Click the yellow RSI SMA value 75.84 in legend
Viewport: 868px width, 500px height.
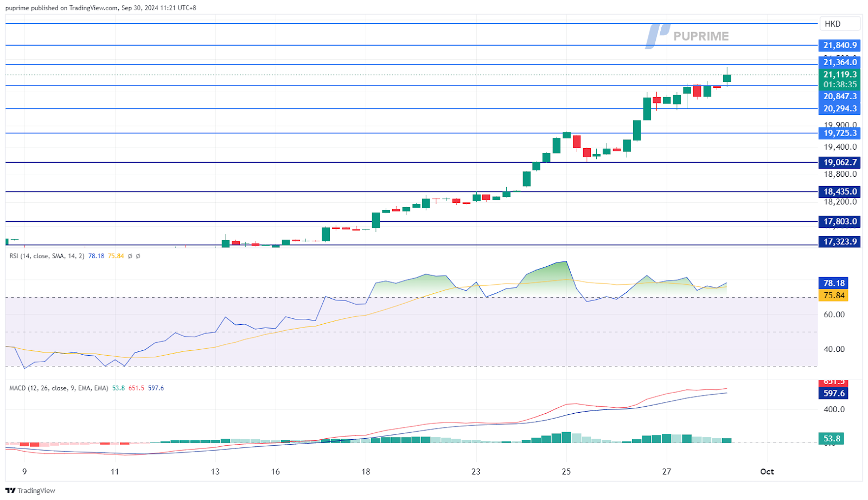coord(116,256)
